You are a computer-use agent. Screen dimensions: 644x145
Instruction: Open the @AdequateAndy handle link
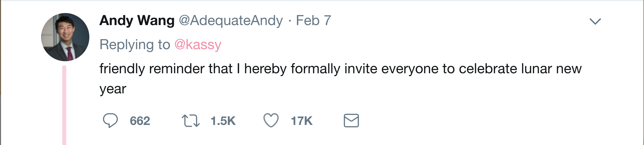(x=231, y=21)
